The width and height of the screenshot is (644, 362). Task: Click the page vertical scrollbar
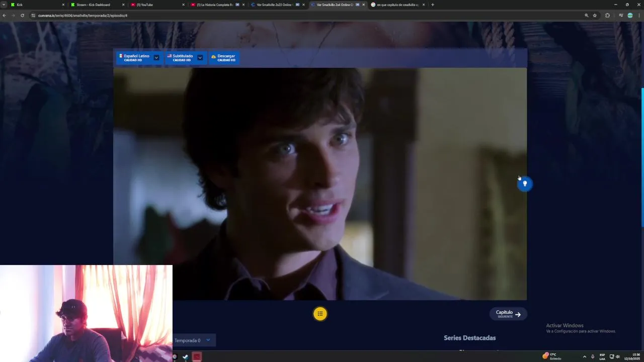(x=642, y=158)
